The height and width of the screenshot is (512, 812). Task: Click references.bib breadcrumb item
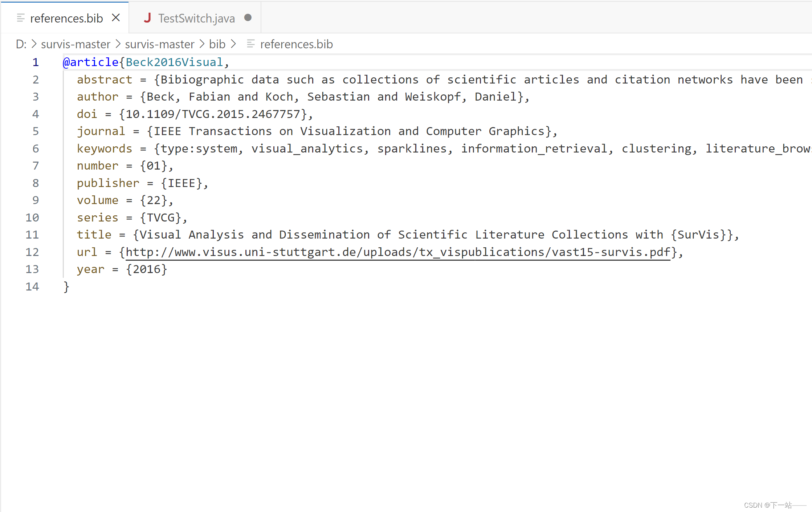(296, 44)
